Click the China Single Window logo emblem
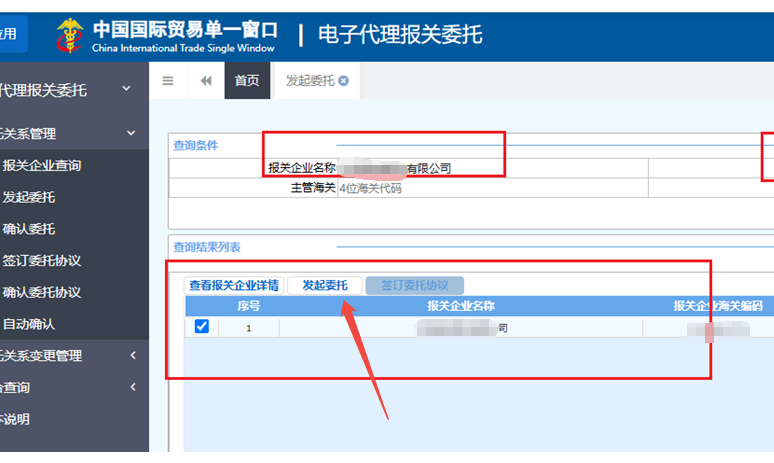 pos(71,36)
